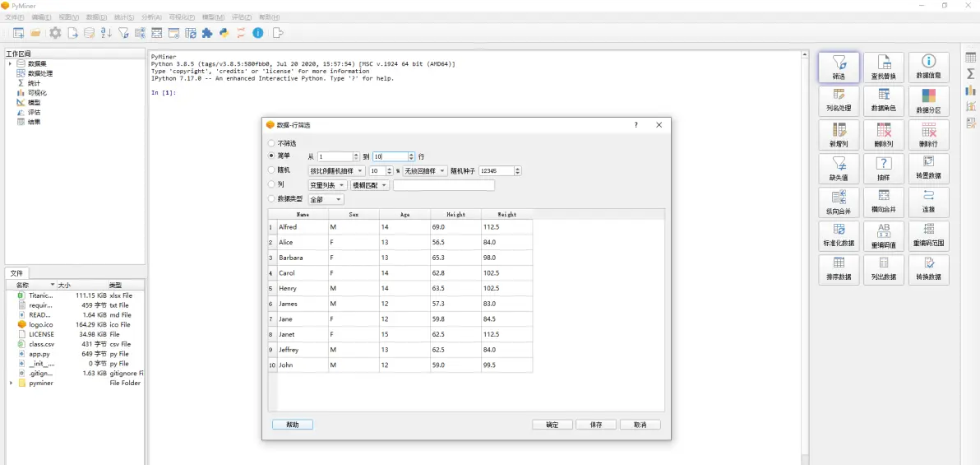This screenshot has height=465, width=980.
Task: Click the 帮助 button
Action: (293, 425)
